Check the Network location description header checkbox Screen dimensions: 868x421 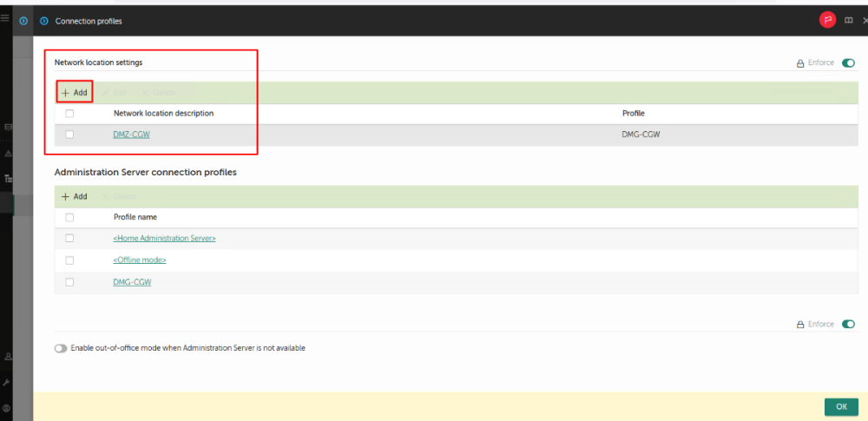(x=69, y=114)
